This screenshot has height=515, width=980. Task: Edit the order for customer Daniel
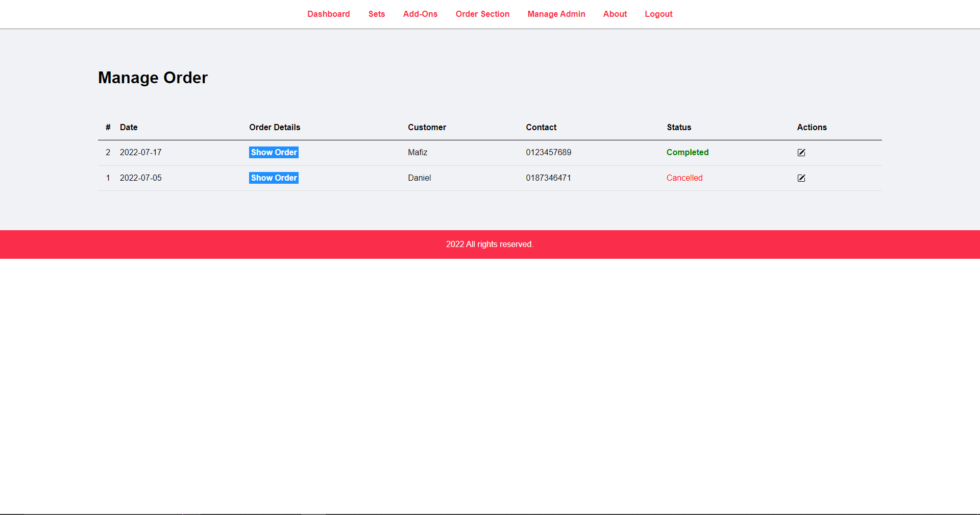(801, 178)
